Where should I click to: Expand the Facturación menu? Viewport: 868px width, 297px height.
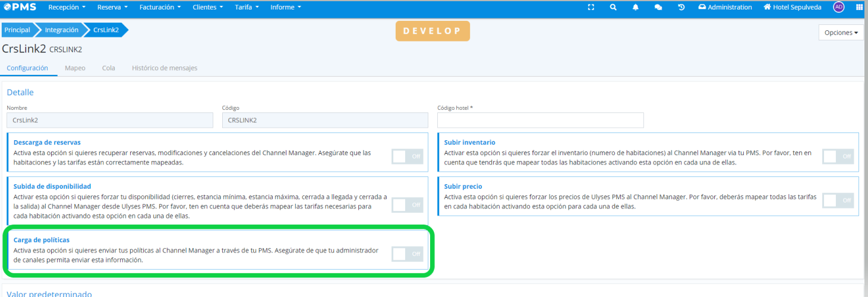pyautogui.click(x=160, y=7)
